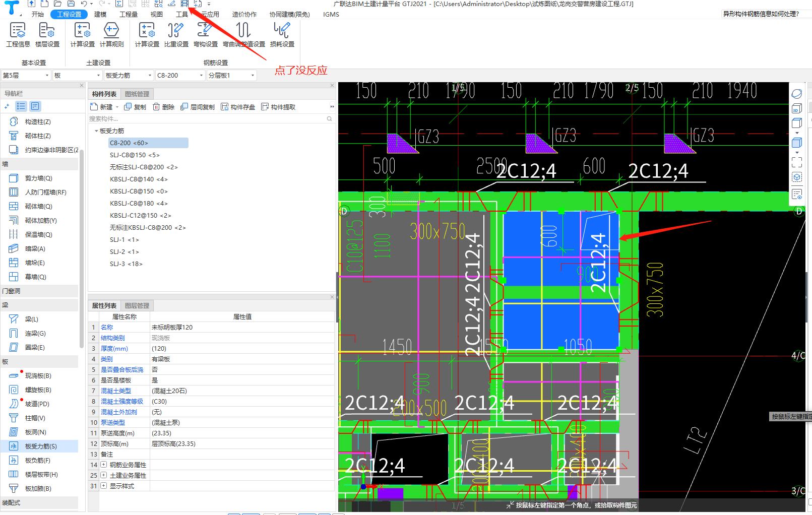Click the dashed box with cube icon
Viewport: 812px width, 515px height.
[796, 177]
